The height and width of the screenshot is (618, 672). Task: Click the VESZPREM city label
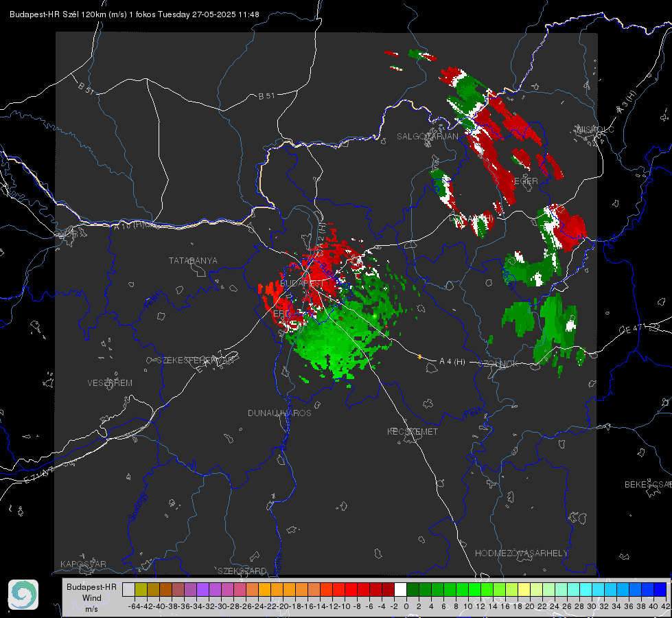(x=110, y=383)
